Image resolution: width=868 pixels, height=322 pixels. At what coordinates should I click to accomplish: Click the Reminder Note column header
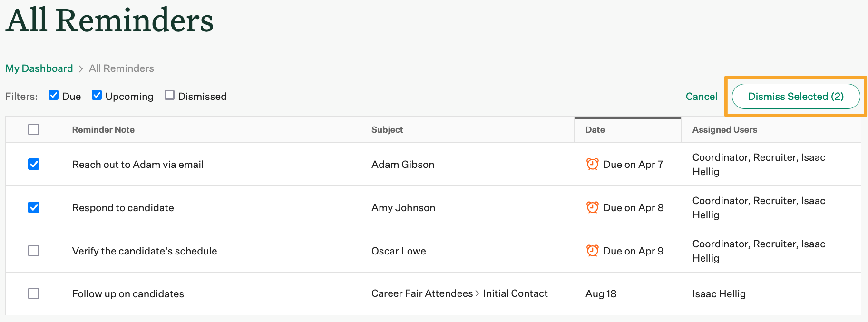[103, 130]
